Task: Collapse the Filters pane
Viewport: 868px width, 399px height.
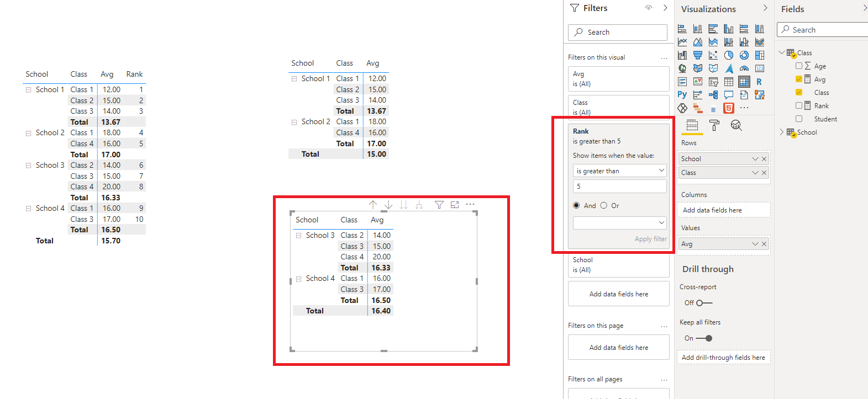Action: [x=665, y=8]
